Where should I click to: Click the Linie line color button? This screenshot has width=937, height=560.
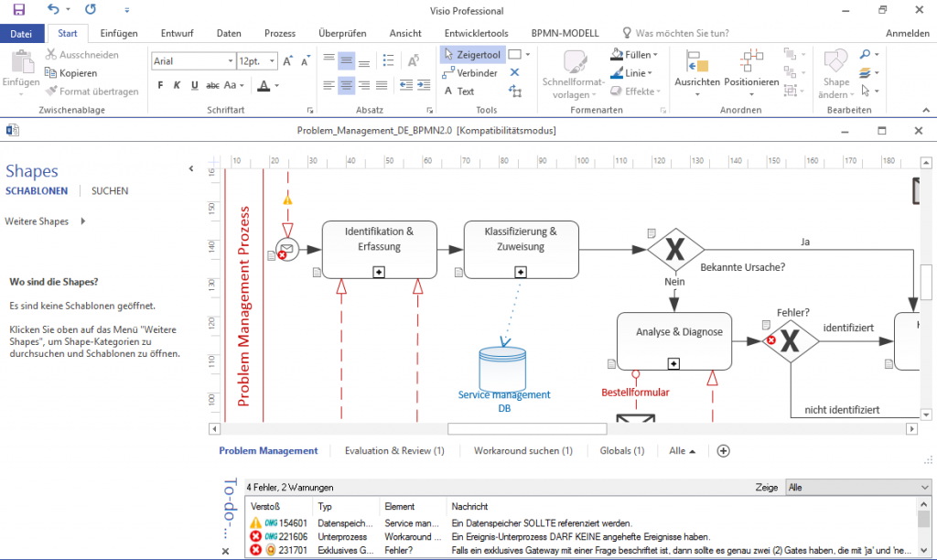pyautogui.click(x=631, y=73)
